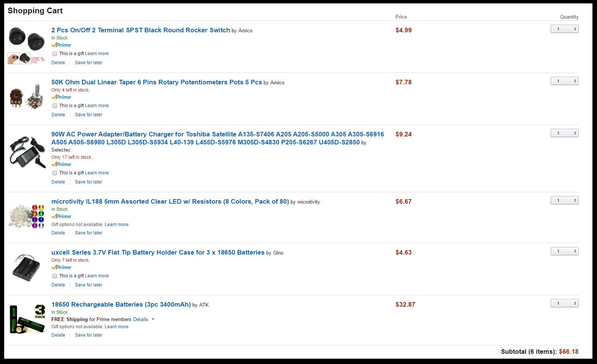Screen dimensions: 597x364
Task: Delete the 18650 batteries from cart
Action: point(58,335)
